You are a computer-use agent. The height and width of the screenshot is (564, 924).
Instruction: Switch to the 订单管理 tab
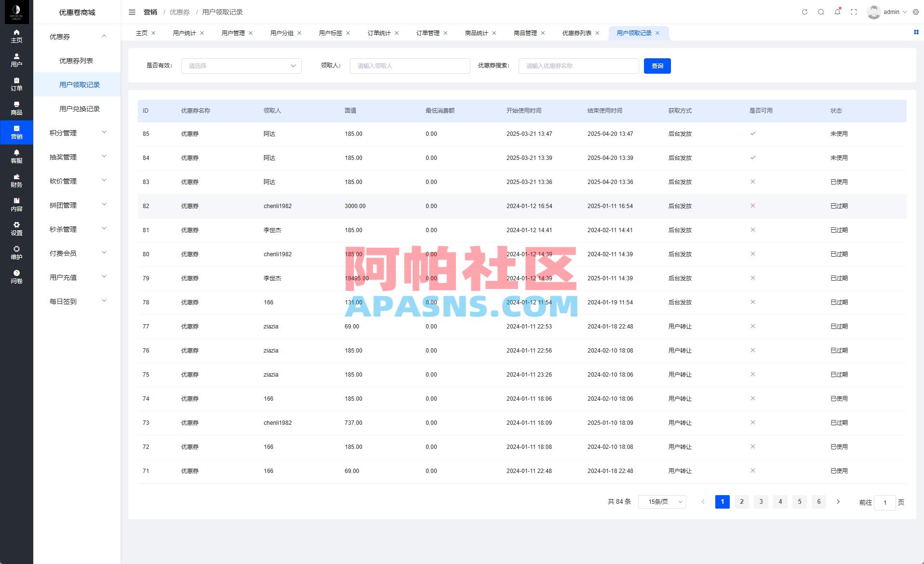click(428, 33)
